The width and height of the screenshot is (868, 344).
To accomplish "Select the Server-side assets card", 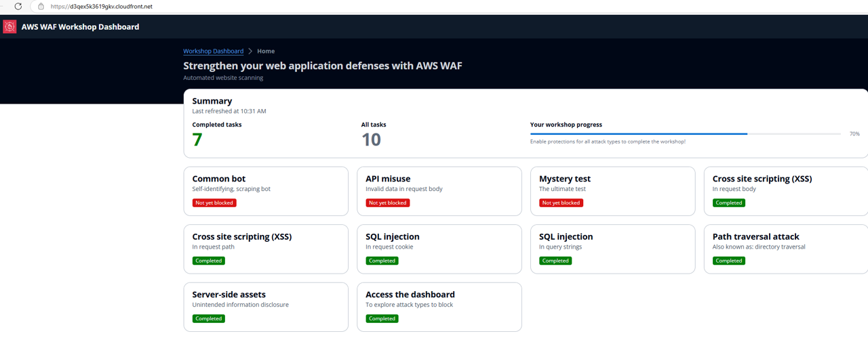I will click(x=266, y=307).
